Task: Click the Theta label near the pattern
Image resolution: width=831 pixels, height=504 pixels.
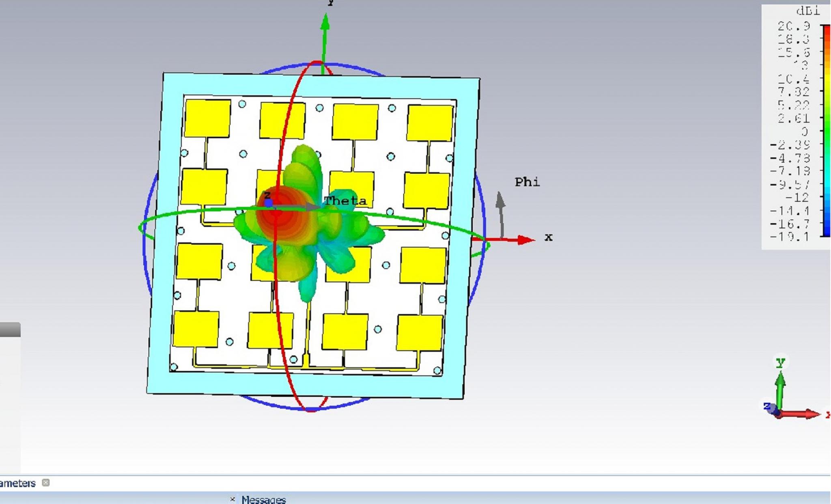Action: click(x=345, y=201)
